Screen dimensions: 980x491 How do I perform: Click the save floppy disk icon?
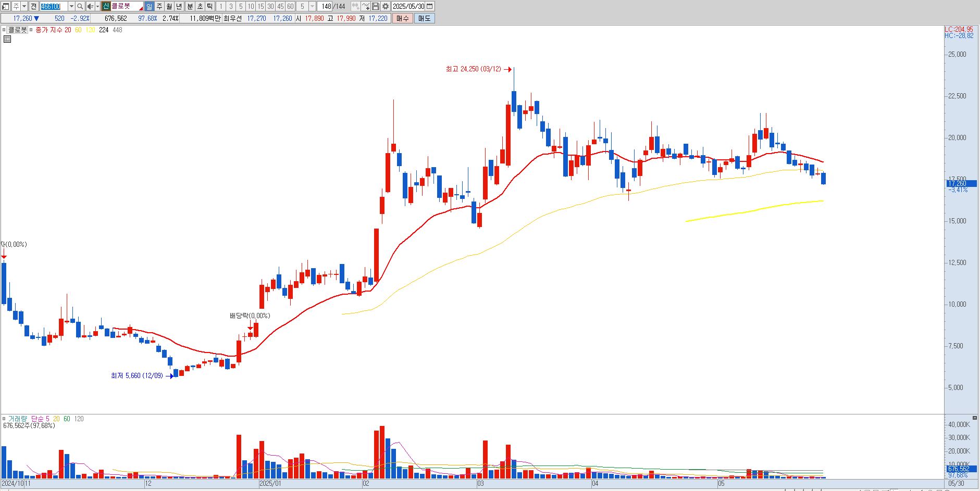[375, 6]
